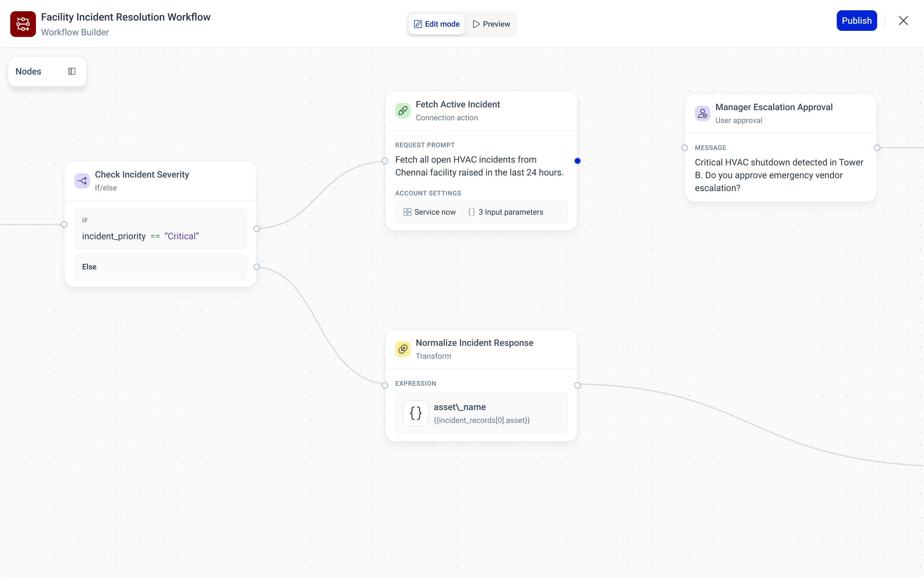The image size is (924, 578).
Task: Click the braces icon next to 3 Input parameters
Action: tap(472, 212)
